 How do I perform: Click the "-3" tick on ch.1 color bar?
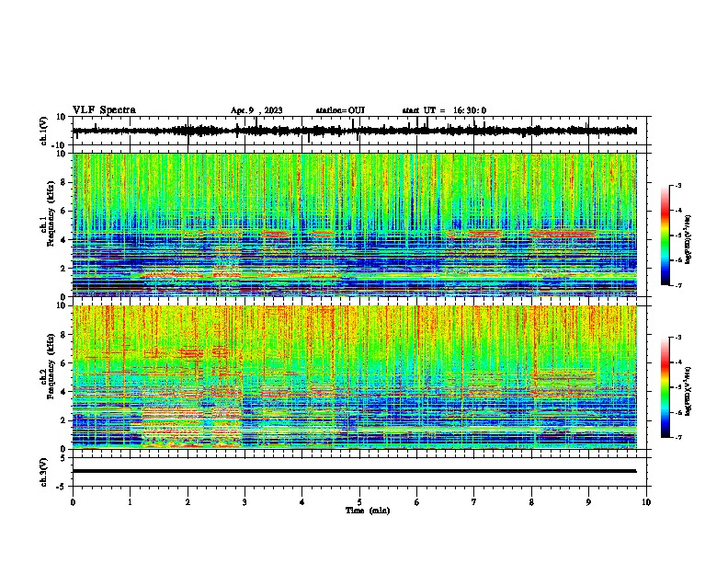(678, 185)
